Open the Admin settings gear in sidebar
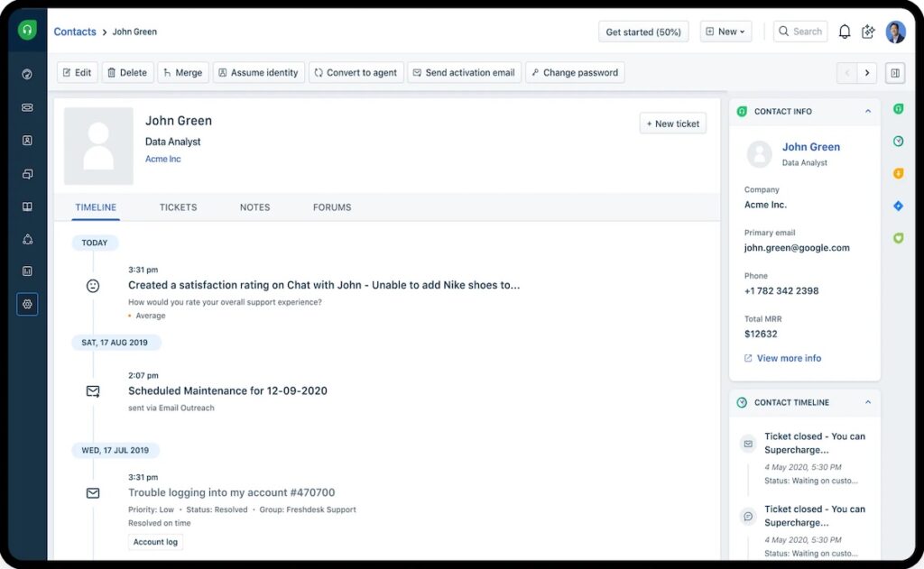Viewport: 924px width, 569px height. coord(27,304)
